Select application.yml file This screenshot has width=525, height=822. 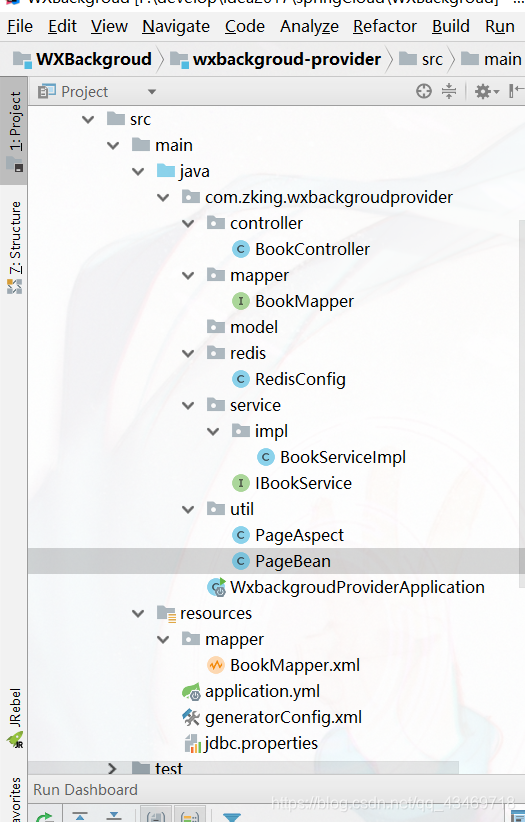(x=262, y=691)
